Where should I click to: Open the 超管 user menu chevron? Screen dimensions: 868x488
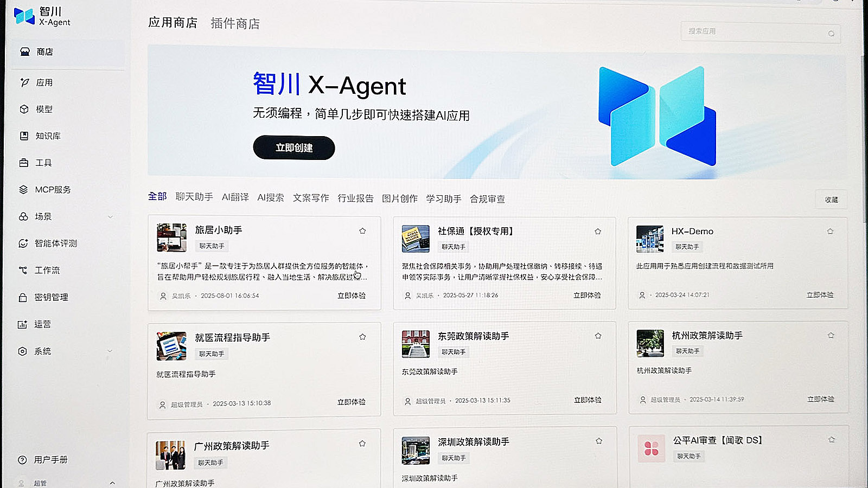pos(112,483)
